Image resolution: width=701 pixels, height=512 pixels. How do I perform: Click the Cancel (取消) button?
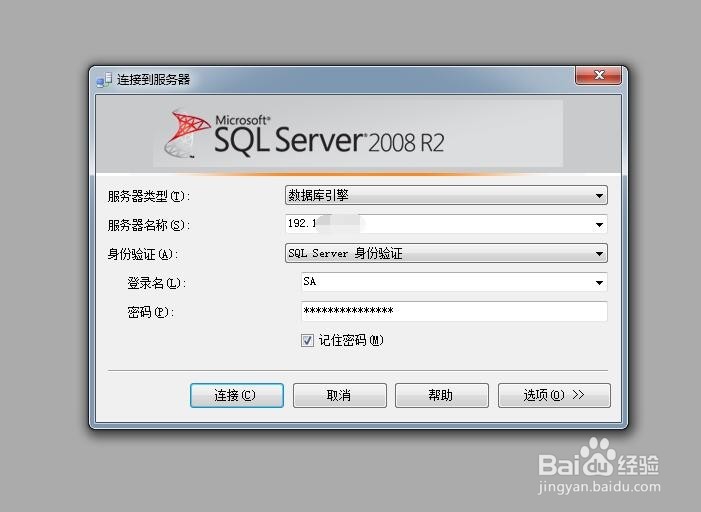[x=339, y=395]
